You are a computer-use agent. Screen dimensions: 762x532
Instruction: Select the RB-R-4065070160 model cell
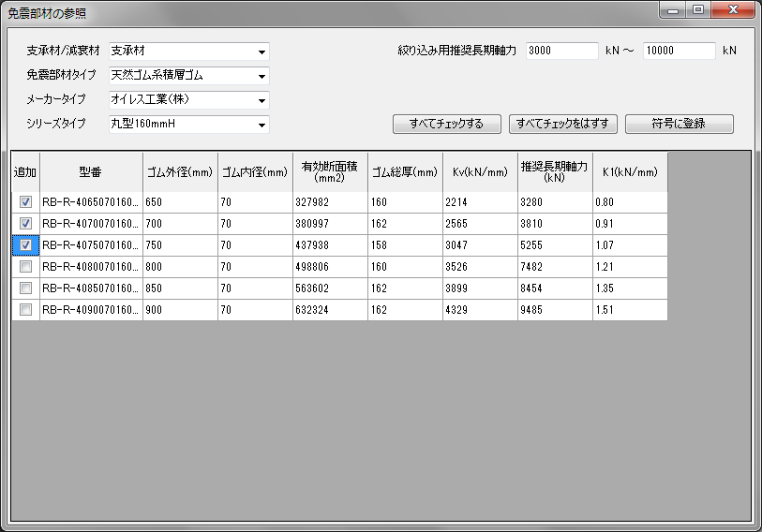coord(91,202)
